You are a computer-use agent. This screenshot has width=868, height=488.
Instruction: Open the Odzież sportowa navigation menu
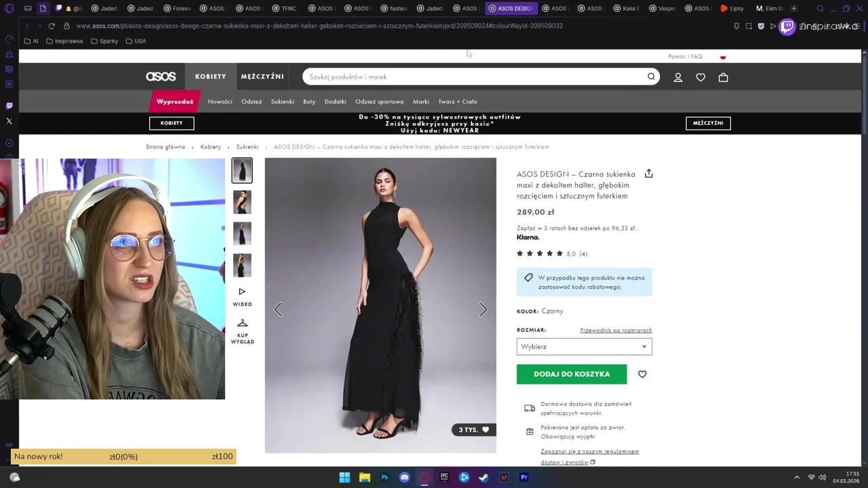tap(379, 102)
